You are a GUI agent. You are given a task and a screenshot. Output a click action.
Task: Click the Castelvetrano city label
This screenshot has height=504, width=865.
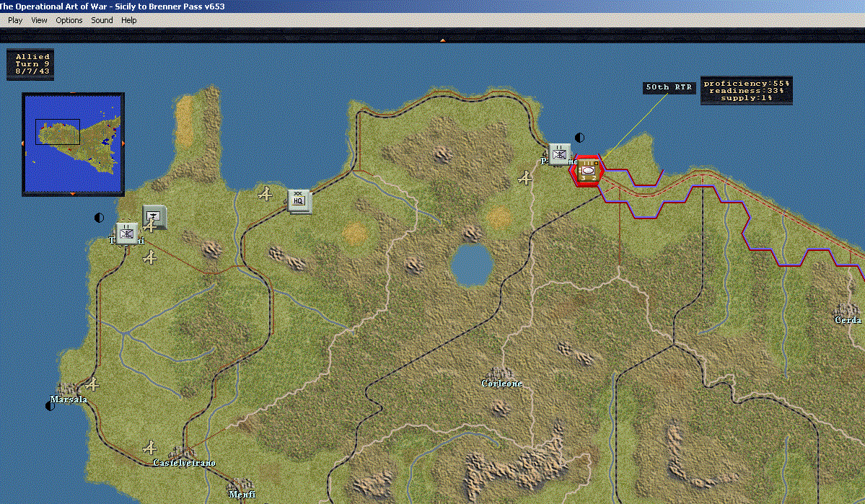click(x=184, y=463)
